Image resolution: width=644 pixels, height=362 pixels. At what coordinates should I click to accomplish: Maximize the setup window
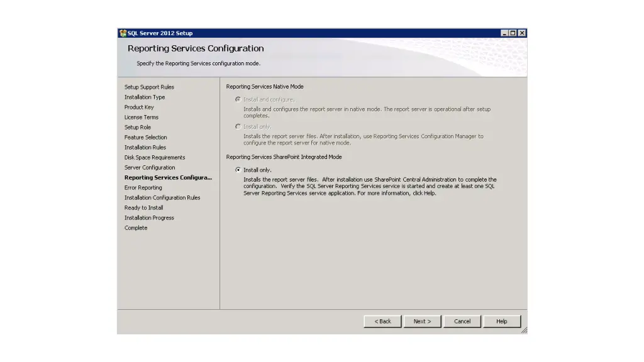[513, 33]
